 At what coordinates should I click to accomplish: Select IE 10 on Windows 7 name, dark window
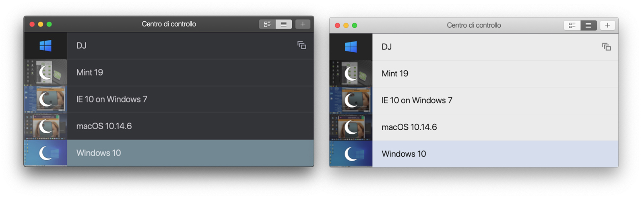112,99
